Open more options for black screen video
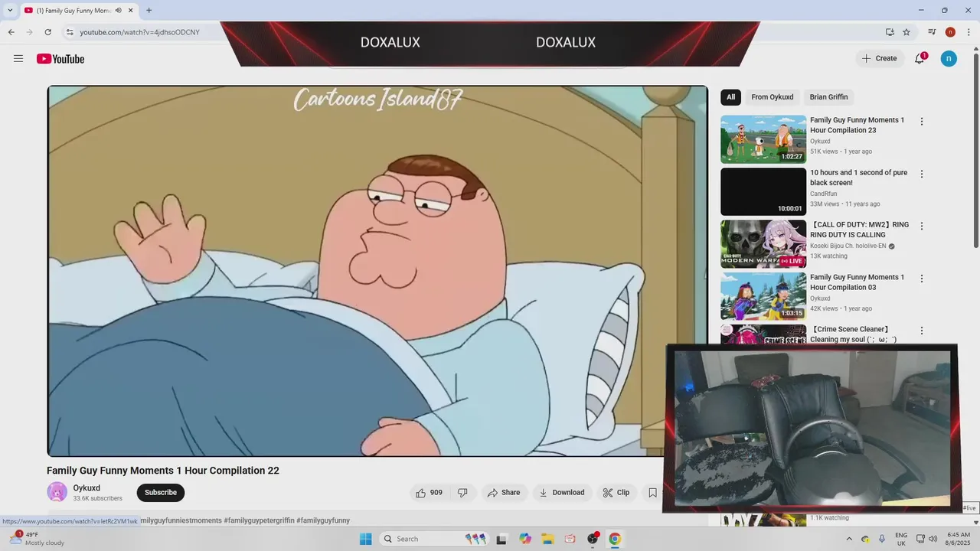 pos(922,174)
